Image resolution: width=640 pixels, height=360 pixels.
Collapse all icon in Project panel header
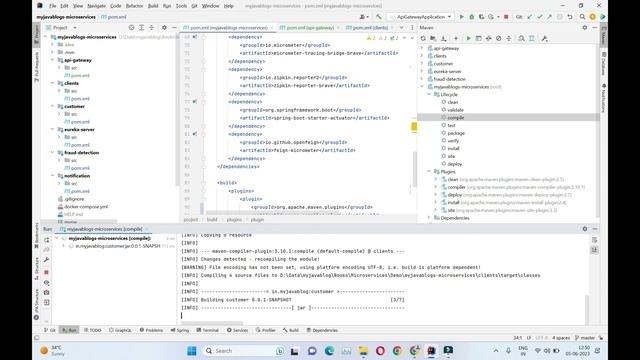pyautogui.click(x=151, y=27)
